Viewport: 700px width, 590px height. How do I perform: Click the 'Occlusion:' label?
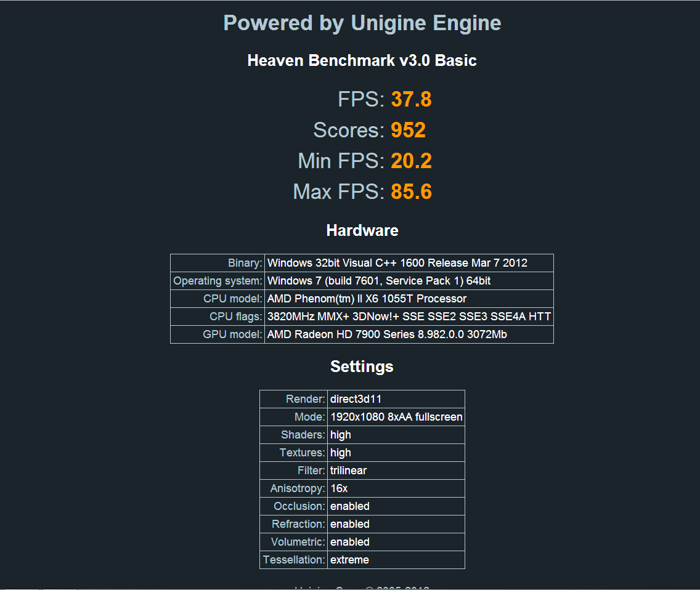pyautogui.click(x=299, y=506)
